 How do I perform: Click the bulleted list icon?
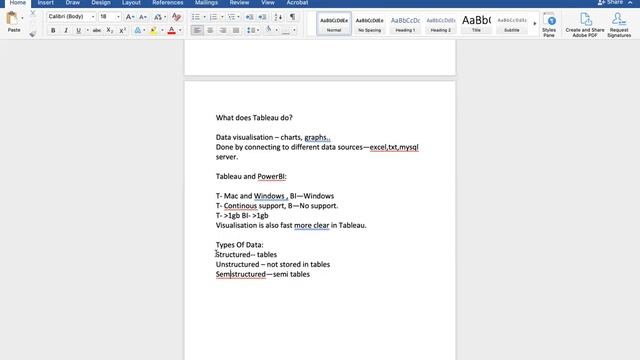(196, 17)
